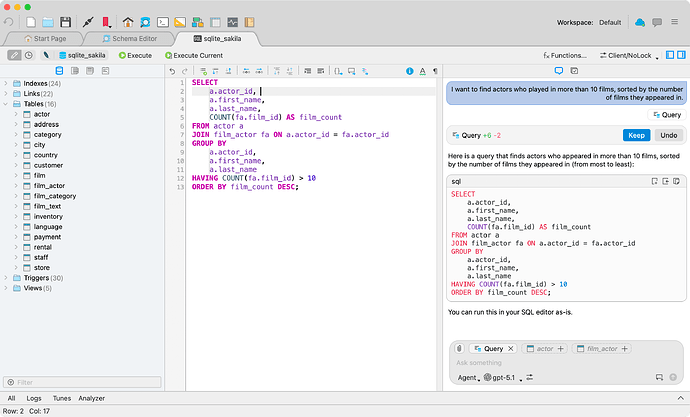Open the Client/NoLock dropdown
This screenshot has height=417, width=690.
[x=629, y=55]
